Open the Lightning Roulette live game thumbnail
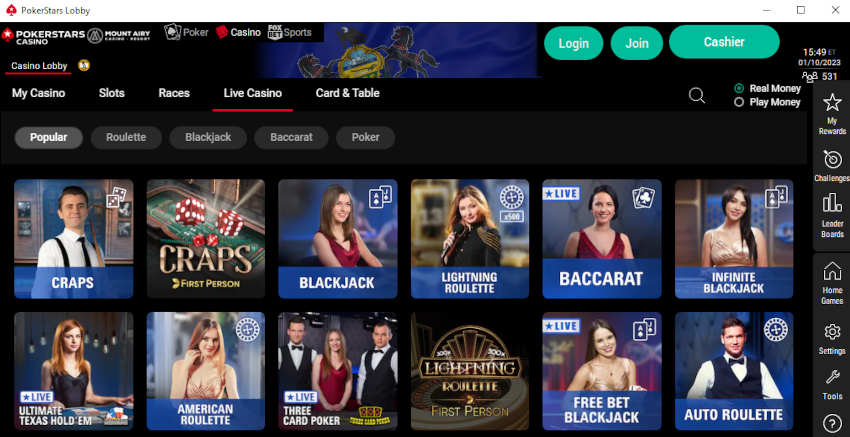Viewport: 850px width, 437px height. point(469,239)
